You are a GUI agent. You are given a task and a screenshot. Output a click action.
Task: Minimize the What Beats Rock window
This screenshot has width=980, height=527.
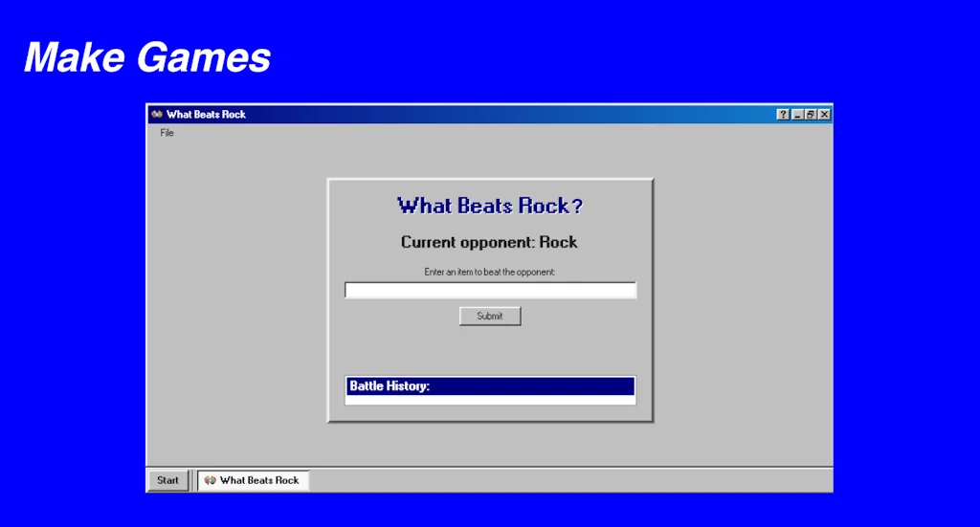coord(797,114)
